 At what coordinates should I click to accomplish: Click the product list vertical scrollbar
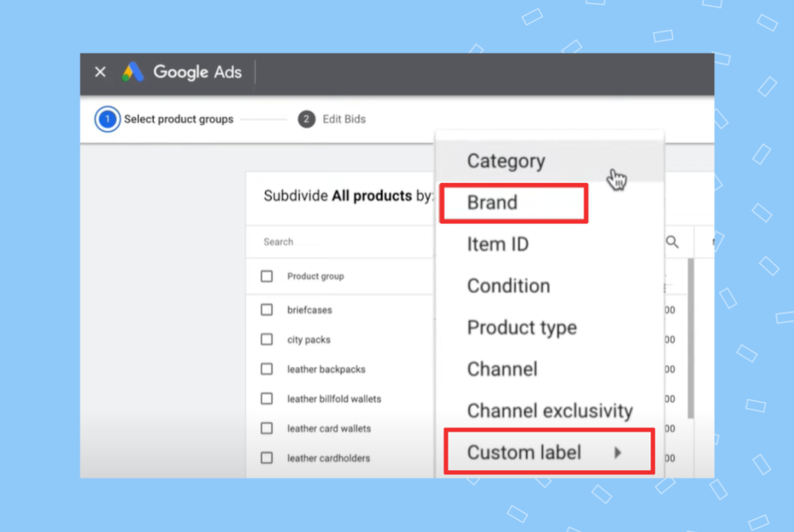pyautogui.click(x=690, y=338)
